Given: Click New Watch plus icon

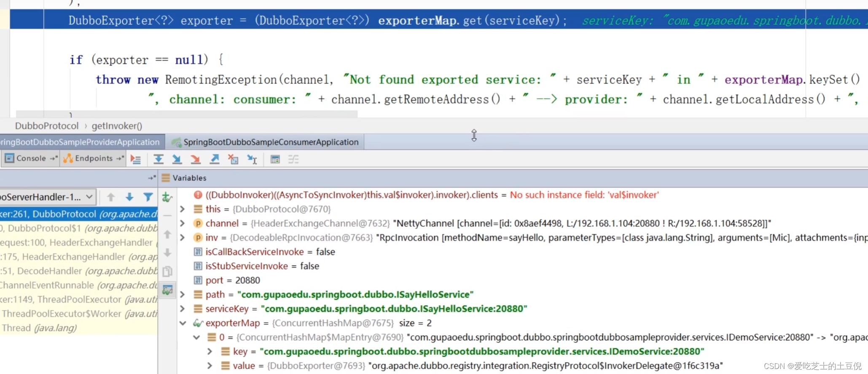Looking at the screenshot, I should click(167, 197).
